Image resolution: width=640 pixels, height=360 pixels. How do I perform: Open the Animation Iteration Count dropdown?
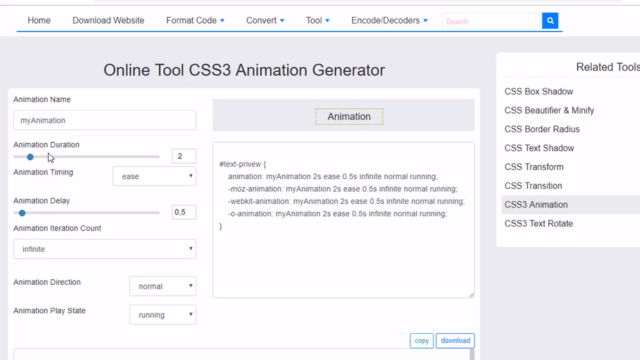coord(104,249)
